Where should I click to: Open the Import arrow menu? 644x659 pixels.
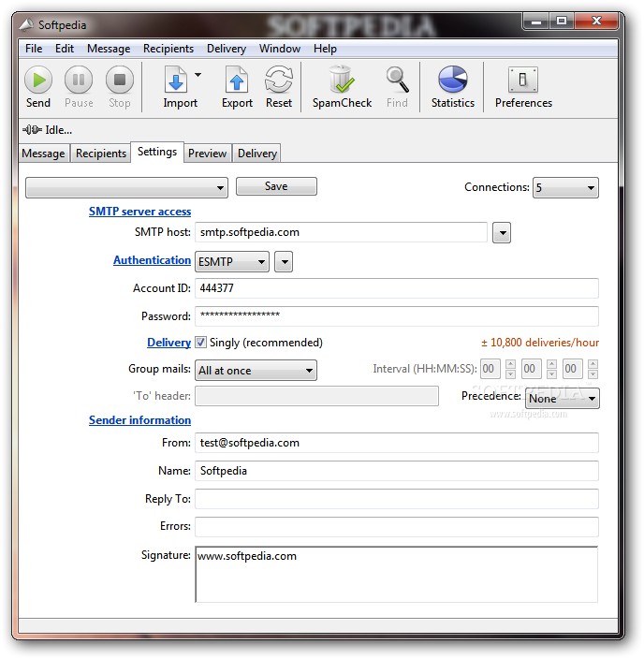point(198,75)
